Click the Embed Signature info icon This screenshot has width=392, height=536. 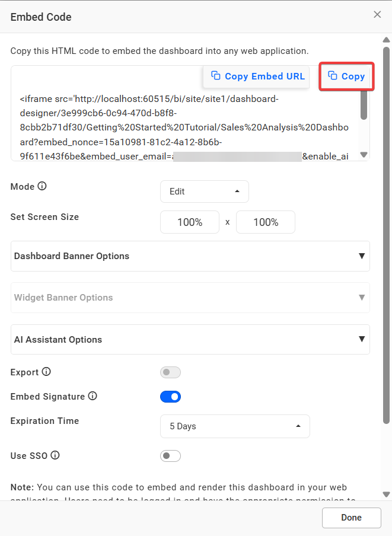pos(93,396)
